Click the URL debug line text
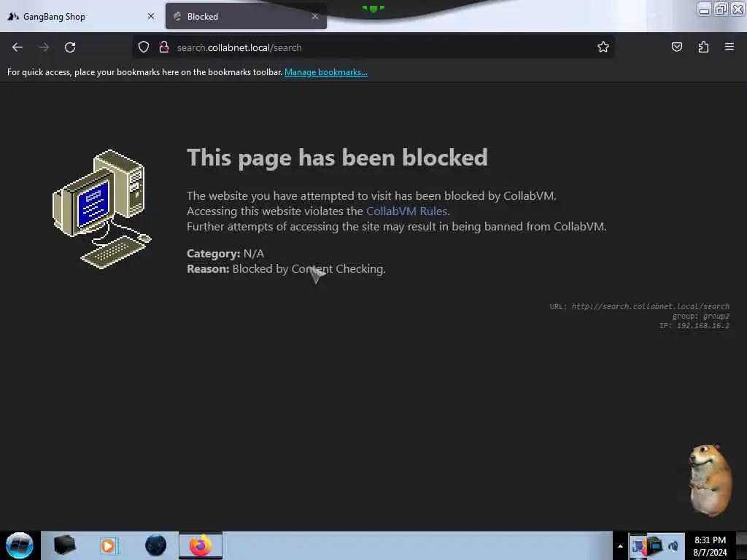This screenshot has height=560, width=747. pyautogui.click(x=639, y=306)
